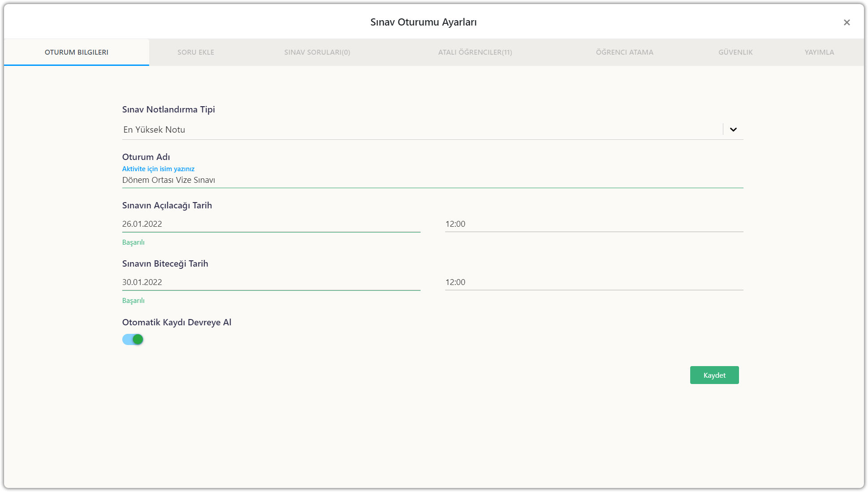Click the exam start time 12:00 field
This screenshot has height=492, width=868.
point(594,224)
